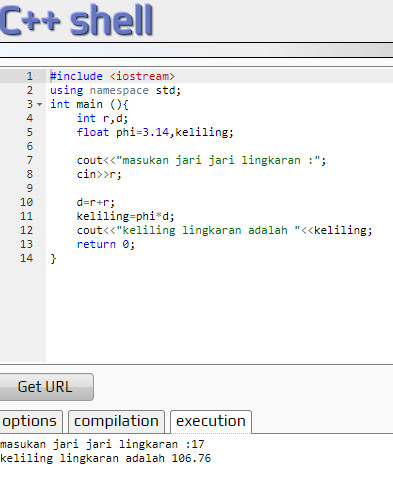Click output line 'masukan jari jari lingkaran :17'
393x487 pixels.
pos(102,444)
